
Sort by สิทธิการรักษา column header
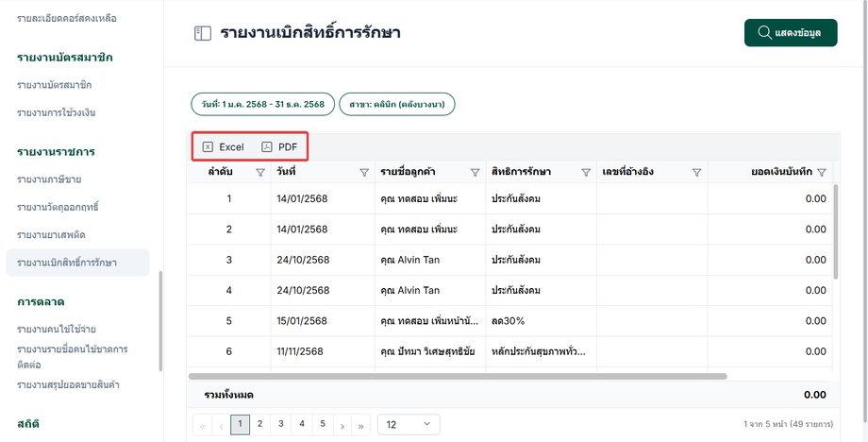point(521,172)
